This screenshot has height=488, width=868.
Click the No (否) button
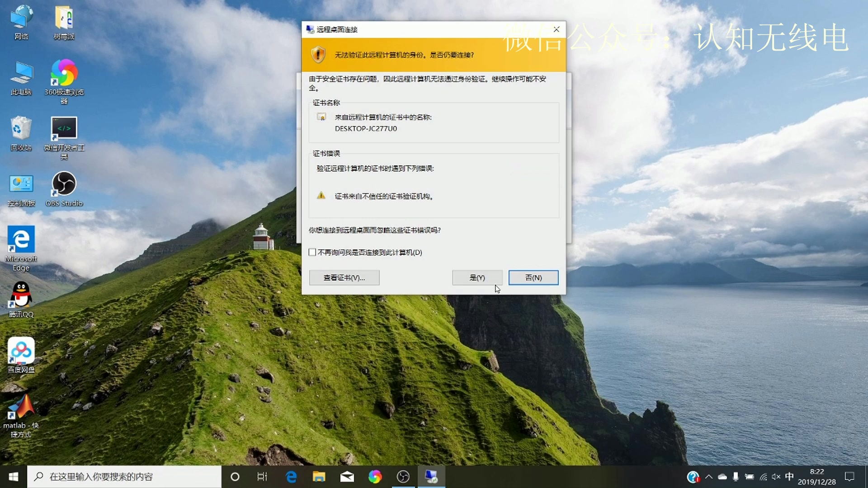[x=533, y=277]
